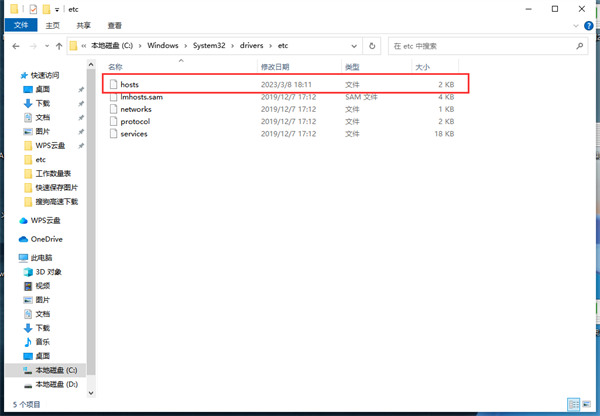Open the address bar history dropdown
Screen dimensions: 600x416
(x=354, y=46)
